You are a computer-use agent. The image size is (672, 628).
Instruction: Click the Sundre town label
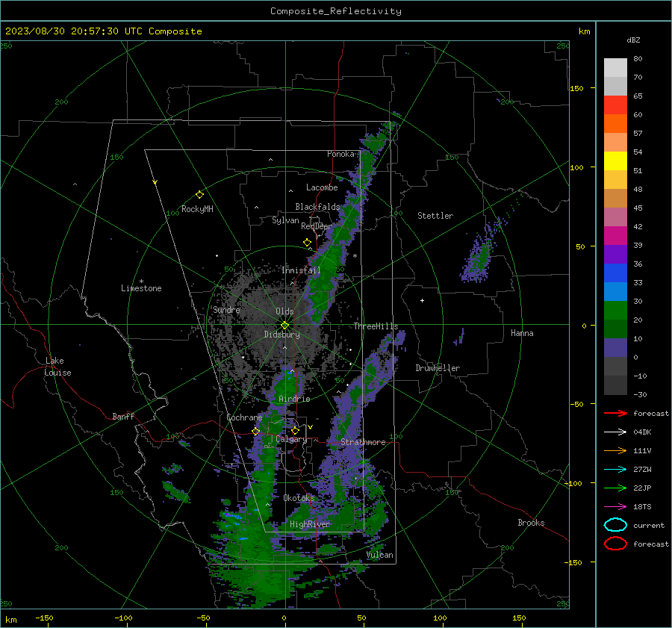click(226, 310)
